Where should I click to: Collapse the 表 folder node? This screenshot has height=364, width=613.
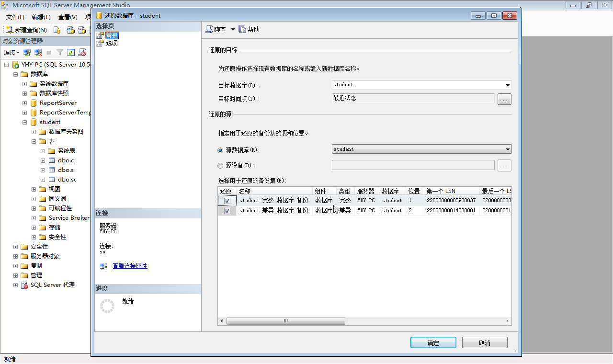coord(34,141)
